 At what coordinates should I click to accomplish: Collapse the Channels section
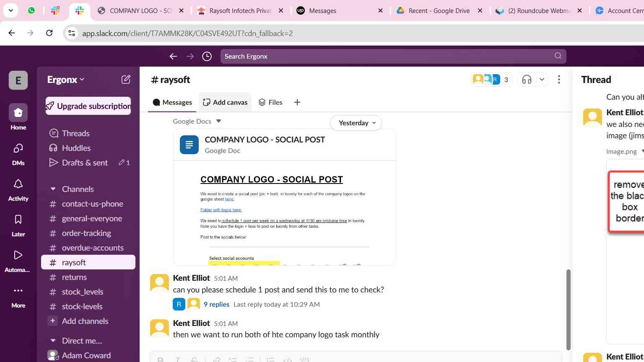53,189
